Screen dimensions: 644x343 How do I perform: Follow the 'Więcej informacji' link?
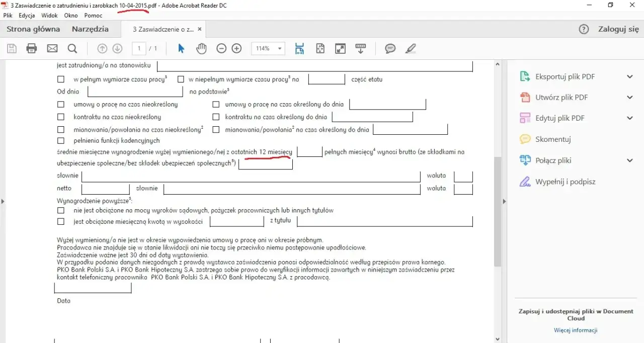click(575, 330)
